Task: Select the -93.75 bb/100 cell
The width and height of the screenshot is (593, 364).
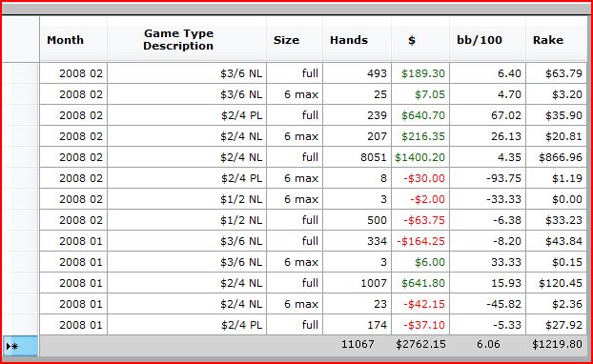Action: [487, 178]
